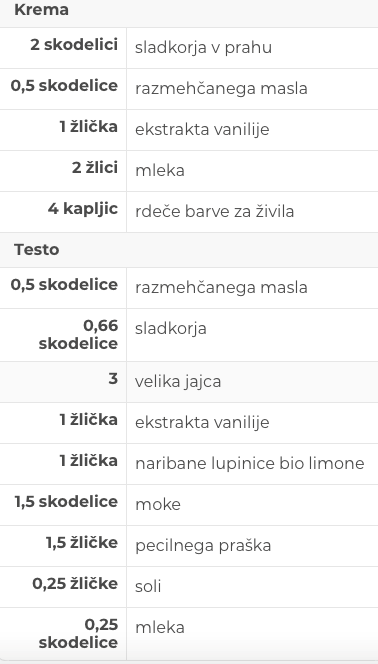Click the 4 kapljic quantity
This screenshot has height=664, width=378.
pyautogui.click(x=83, y=209)
